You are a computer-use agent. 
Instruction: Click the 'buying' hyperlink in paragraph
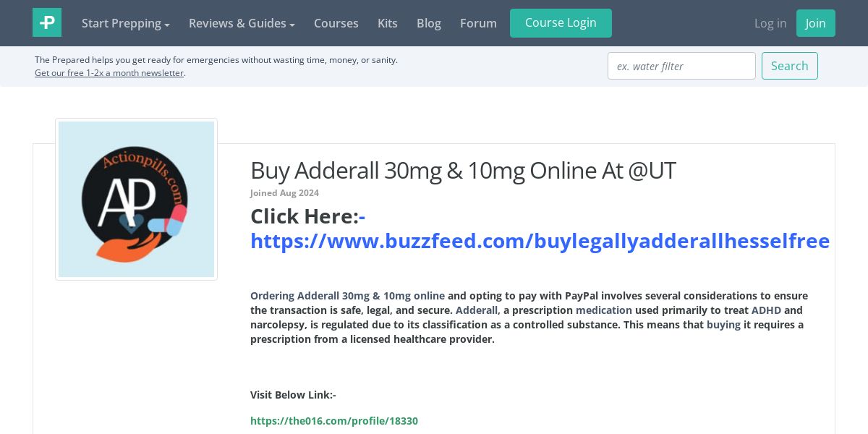723,325
